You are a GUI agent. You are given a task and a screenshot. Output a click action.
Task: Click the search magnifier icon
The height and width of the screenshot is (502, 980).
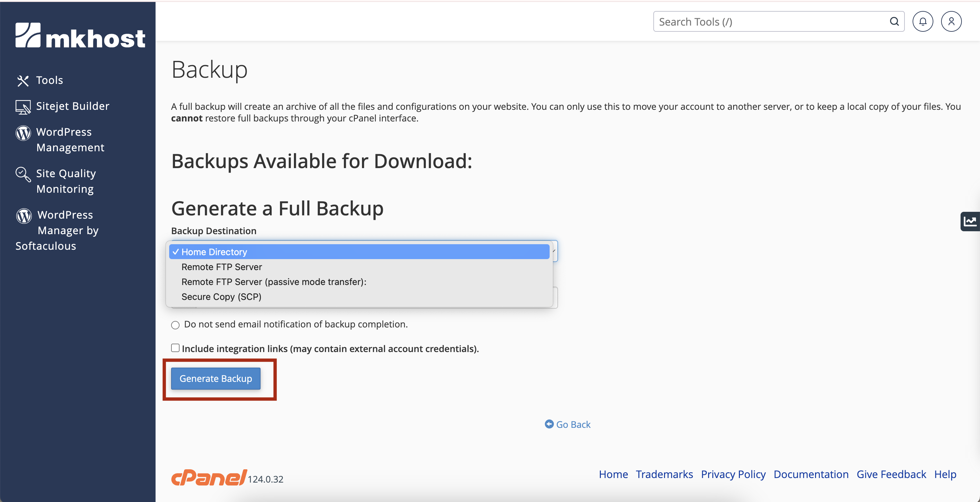pyautogui.click(x=894, y=22)
